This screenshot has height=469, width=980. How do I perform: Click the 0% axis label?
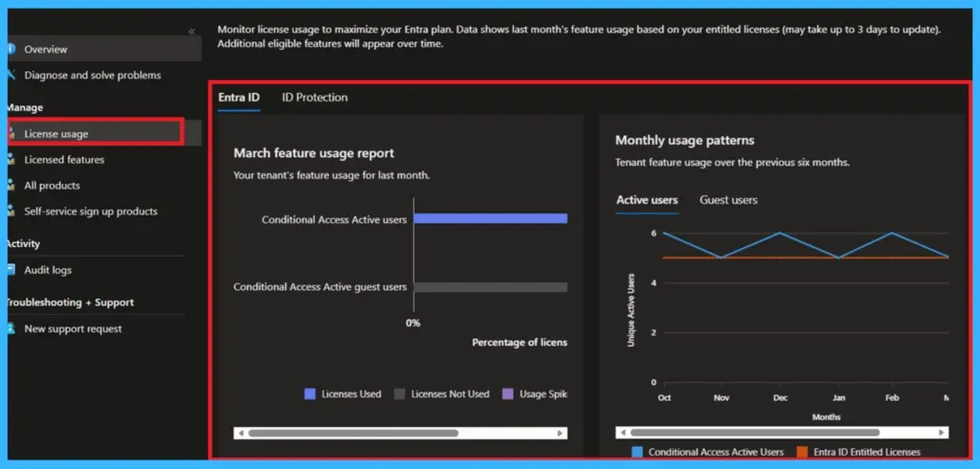pos(412,324)
